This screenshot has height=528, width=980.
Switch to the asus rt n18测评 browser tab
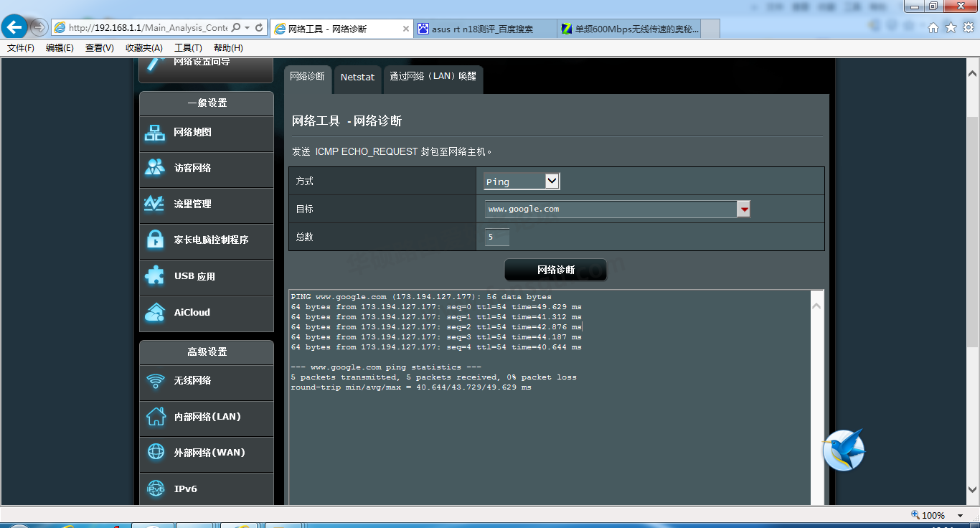[x=485, y=29]
